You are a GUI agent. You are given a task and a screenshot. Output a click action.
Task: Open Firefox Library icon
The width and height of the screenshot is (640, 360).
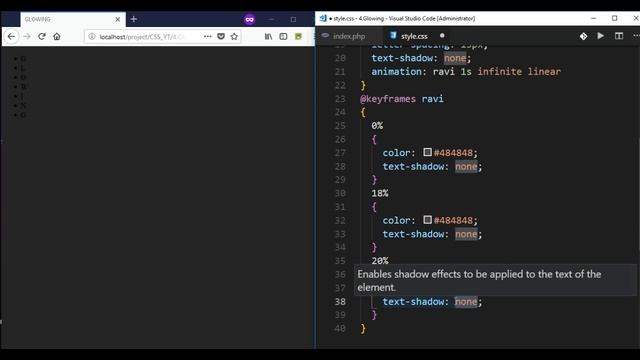click(268, 36)
